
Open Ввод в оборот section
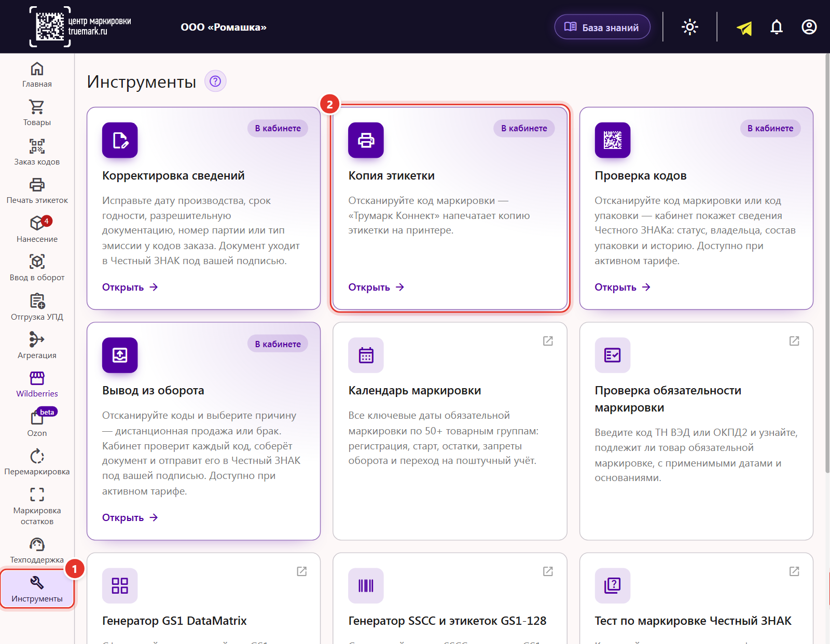coord(37,268)
